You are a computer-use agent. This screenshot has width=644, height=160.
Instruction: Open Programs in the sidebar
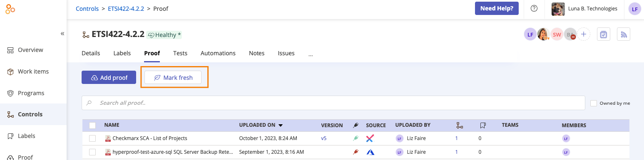33,93
